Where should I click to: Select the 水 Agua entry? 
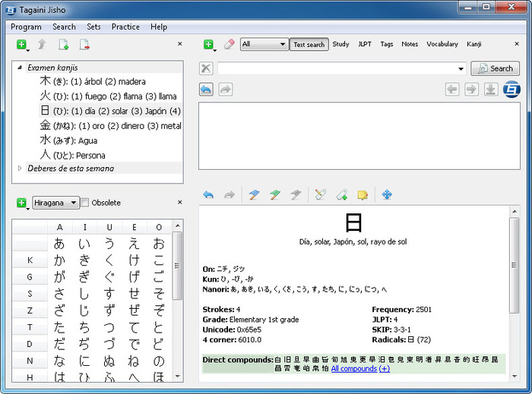68,140
